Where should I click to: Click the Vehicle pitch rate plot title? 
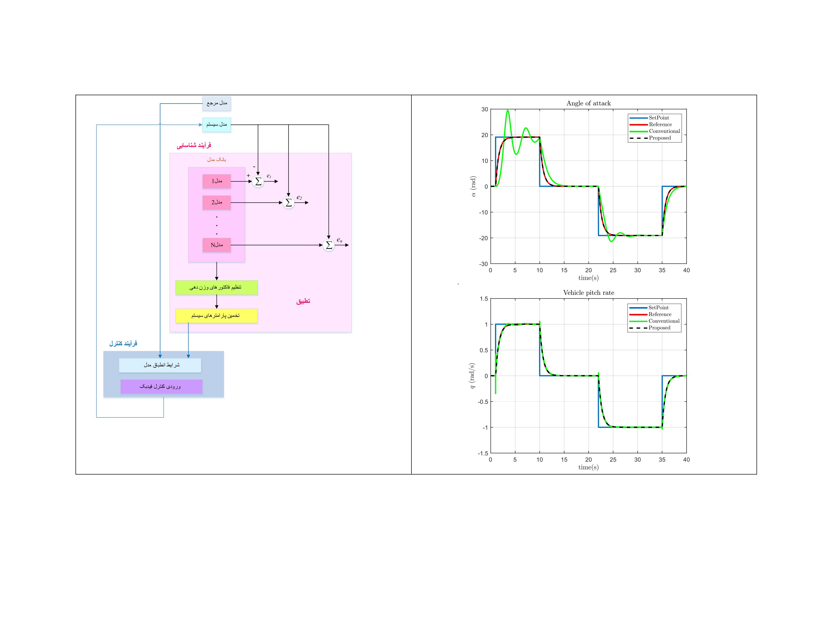pyautogui.click(x=588, y=293)
